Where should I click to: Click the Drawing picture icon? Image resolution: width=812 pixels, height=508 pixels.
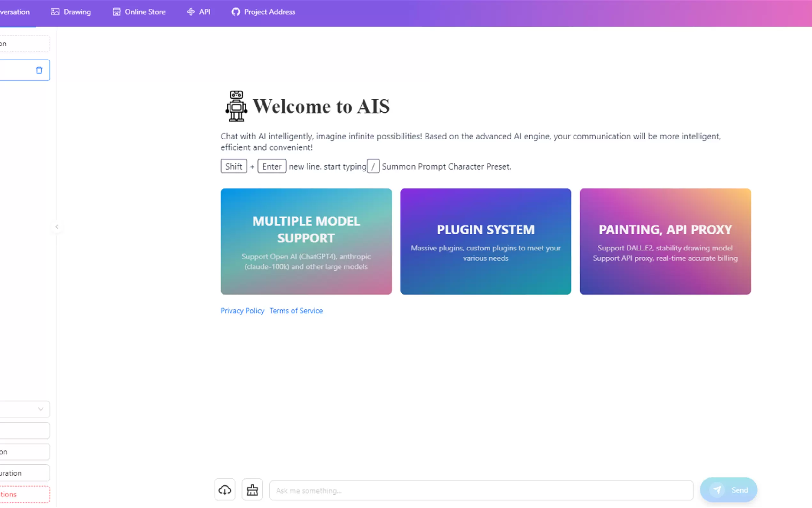[x=55, y=12]
